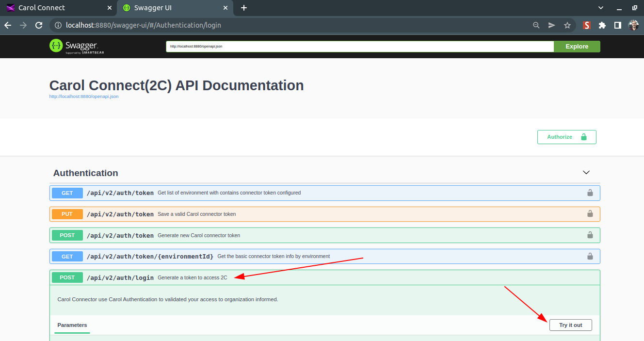Click the Swagger logo in header
Screen dimensions: 644x341
(x=77, y=46)
